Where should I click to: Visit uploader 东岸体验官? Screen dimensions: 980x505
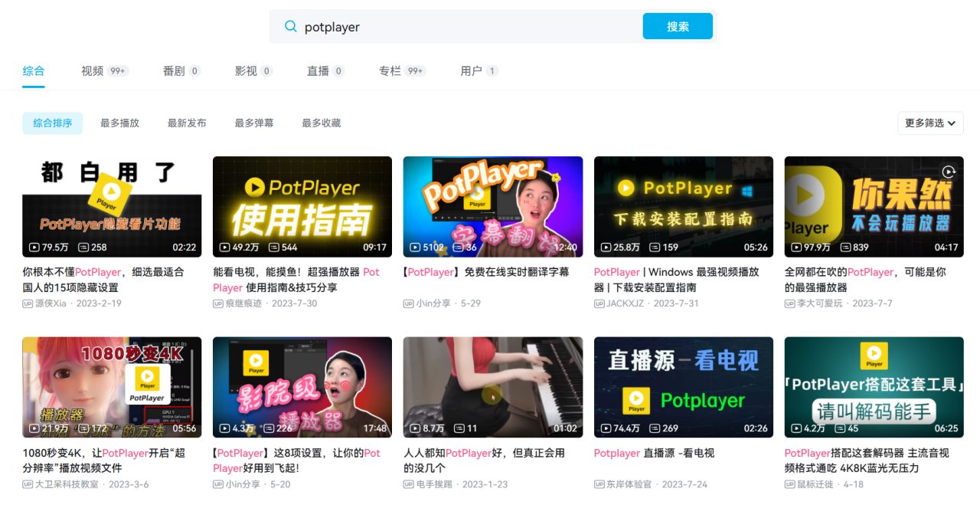(629, 484)
